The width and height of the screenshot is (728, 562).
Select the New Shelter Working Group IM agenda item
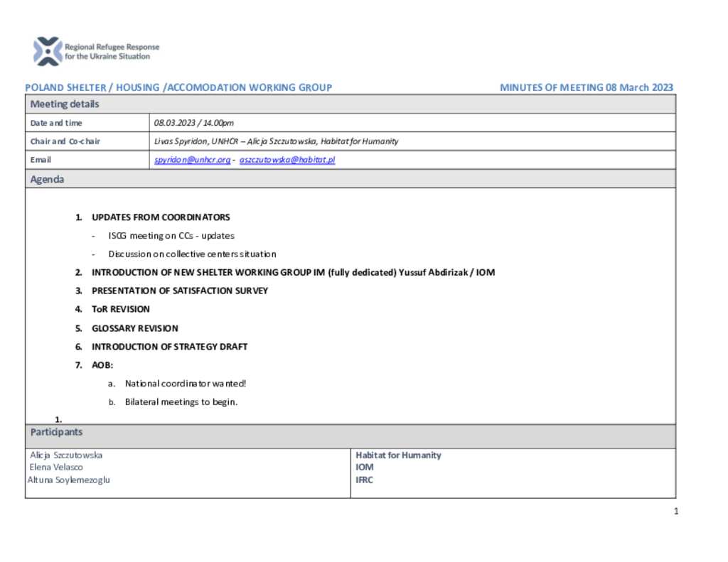pos(294,272)
